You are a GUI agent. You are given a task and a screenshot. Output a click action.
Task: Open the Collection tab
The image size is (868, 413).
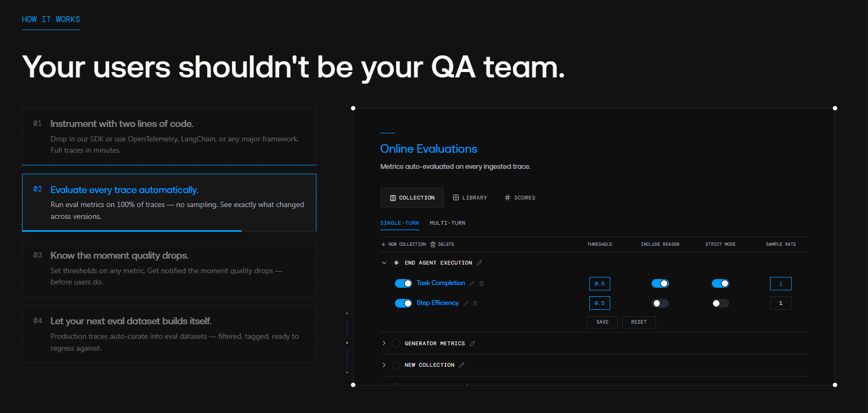(412, 198)
